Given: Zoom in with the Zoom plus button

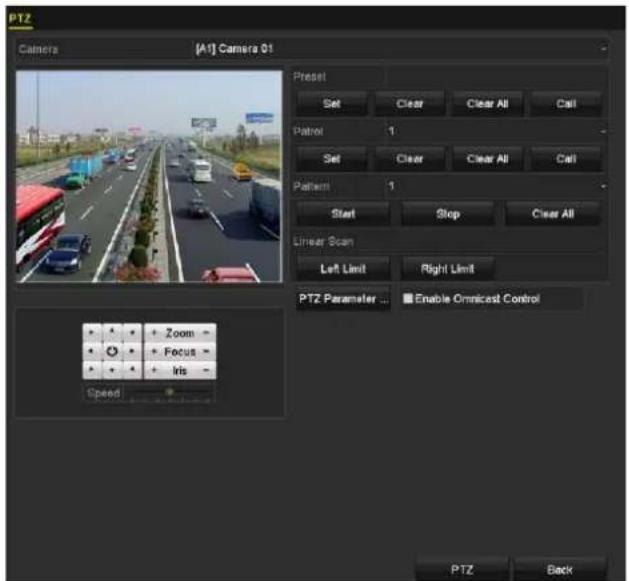Looking at the screenshot, I should [x=154, y=333].
